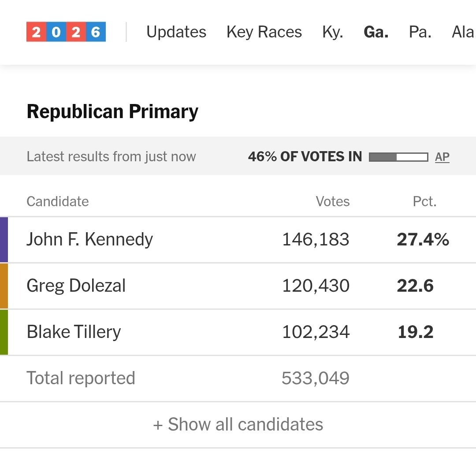The image size is (476, 464).
Task: Click the Pct. column header
Action: pyautogui.click(x=424, y=201)
